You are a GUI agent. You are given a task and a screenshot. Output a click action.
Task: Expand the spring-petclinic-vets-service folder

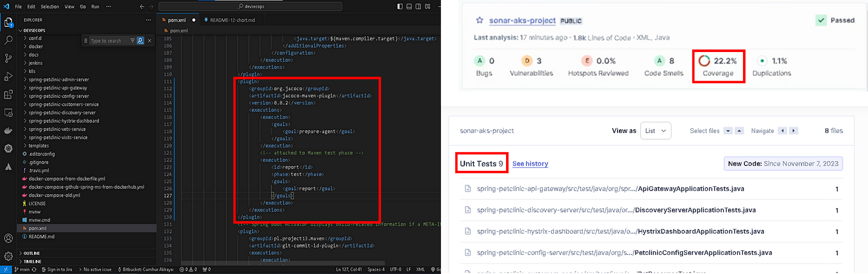[x=57, y=129]
